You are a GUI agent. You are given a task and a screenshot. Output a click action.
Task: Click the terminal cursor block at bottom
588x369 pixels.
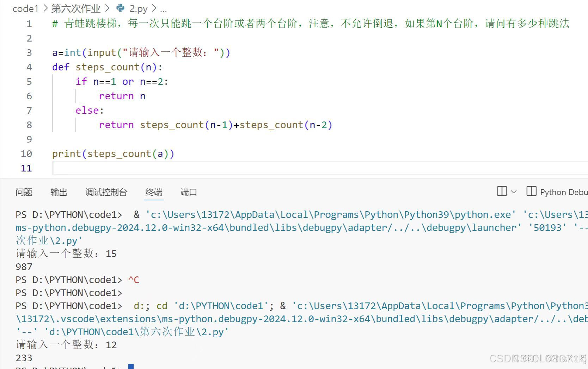(131, 367)
